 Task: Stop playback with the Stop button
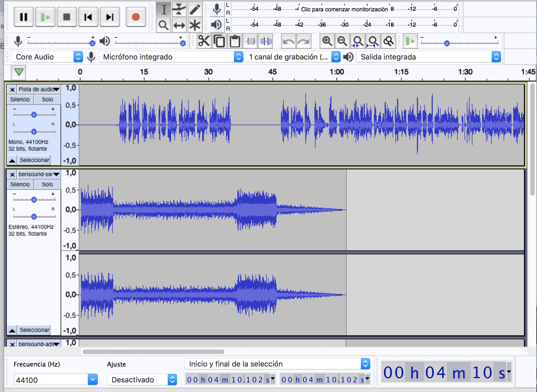click(x=67, y=17)
